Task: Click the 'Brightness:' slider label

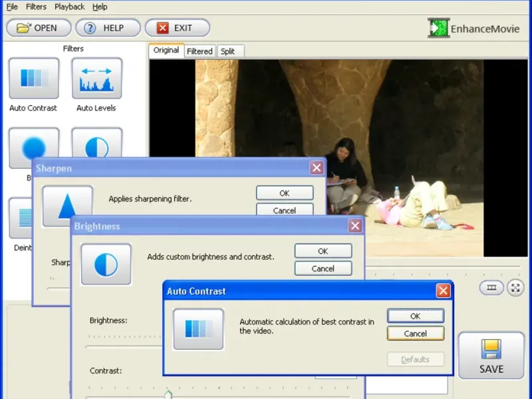Action: click(x=108, y=321)
